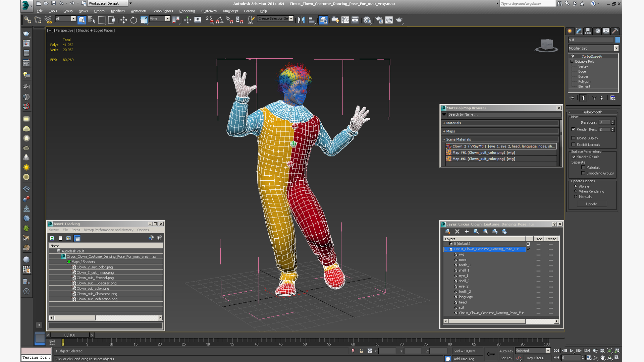
Task: Open the Display command panel tab
Action: click(606, 31)
